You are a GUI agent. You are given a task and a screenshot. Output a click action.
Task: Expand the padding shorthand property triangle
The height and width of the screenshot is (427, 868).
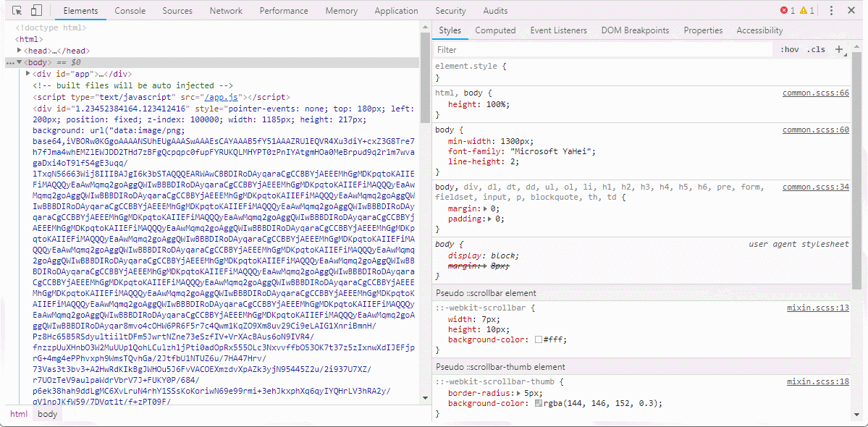(490, 219)
